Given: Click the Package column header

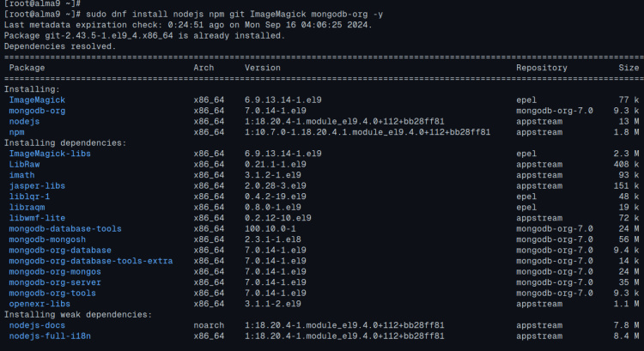Looking at the screenshot, I should (x=27, y=67).
